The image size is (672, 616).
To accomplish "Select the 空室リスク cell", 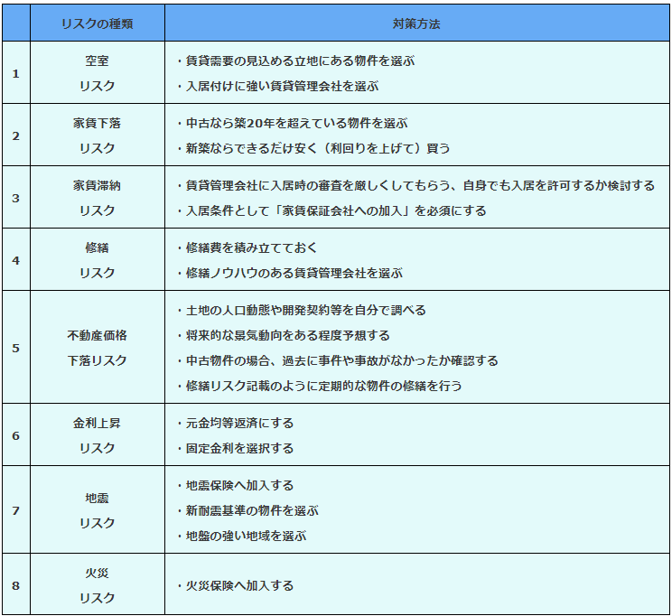I will (x=98, y=73).
